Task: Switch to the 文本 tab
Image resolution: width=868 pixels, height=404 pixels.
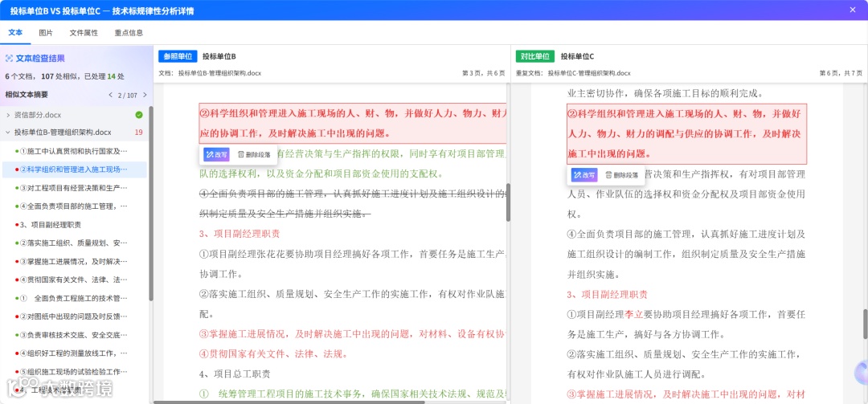Action: pos(15,33)
